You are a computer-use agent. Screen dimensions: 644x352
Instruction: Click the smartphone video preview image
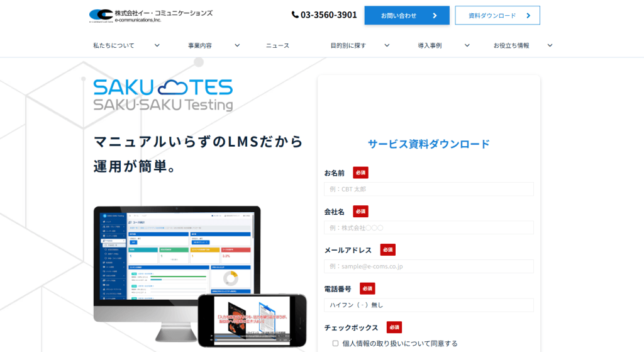pyautogui.click(x=252, y=320)
